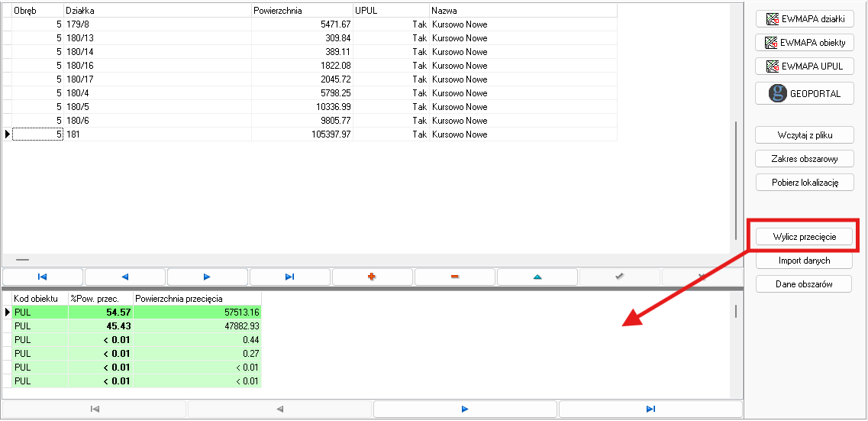This screenshot has width=868, height=421.
Task: Edit record with blue triangle button
Action: [537, 277]
